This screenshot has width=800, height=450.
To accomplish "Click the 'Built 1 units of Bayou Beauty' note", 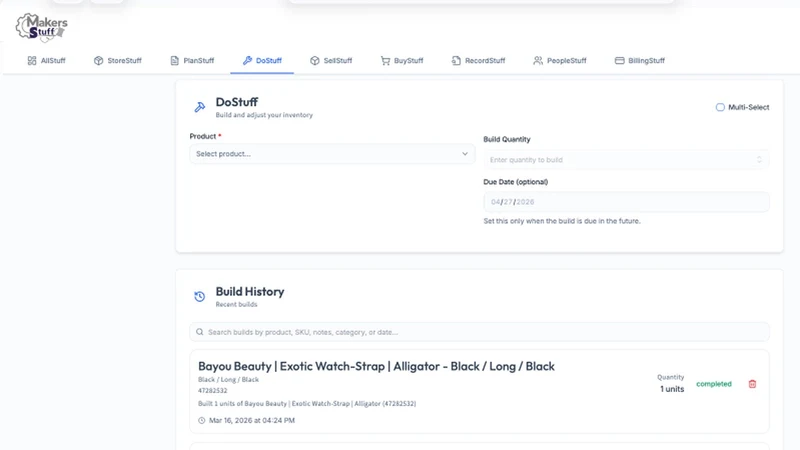I will (x=307, y=404).
